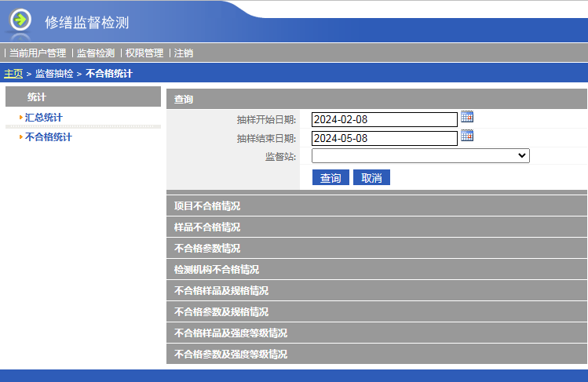Open the 监督检测 menu

tap(96, 53)
